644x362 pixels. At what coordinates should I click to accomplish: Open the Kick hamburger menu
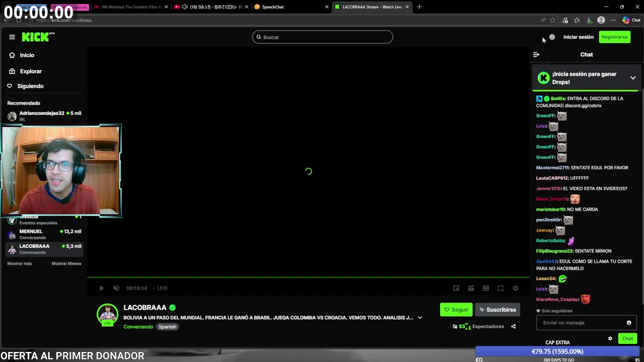[12, 37]
